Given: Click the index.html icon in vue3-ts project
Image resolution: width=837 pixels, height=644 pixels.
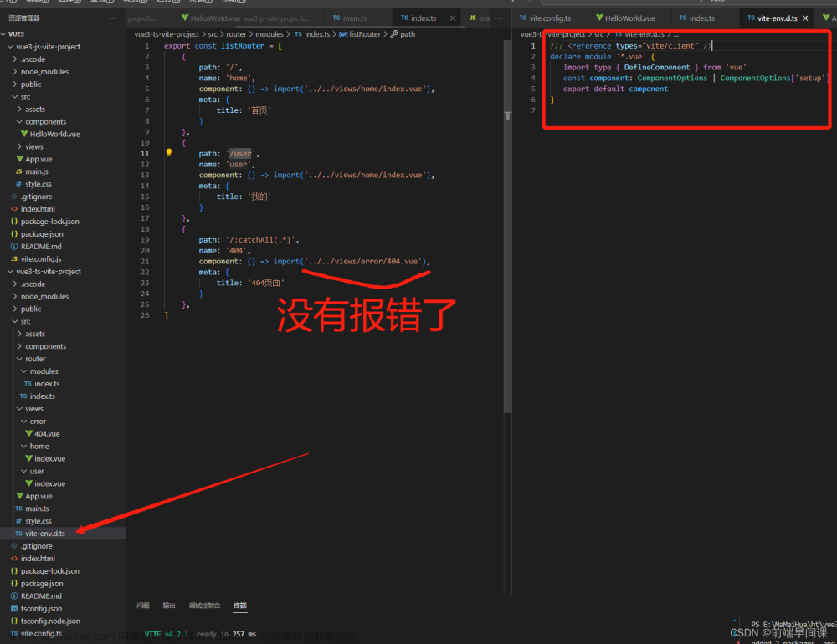Looking at the screenshot, I should [x=14, y=559].
